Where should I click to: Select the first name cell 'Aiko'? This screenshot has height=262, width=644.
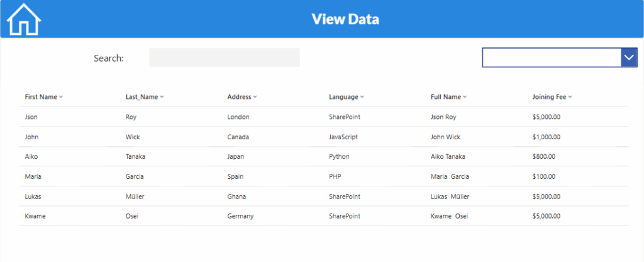tap(31, 157)
